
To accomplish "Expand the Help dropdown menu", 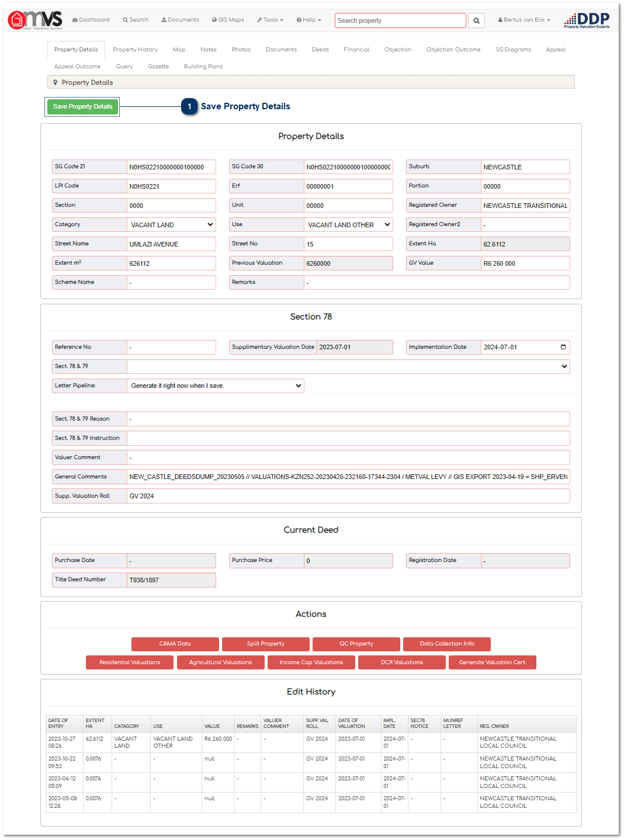I will click(308, 20).
